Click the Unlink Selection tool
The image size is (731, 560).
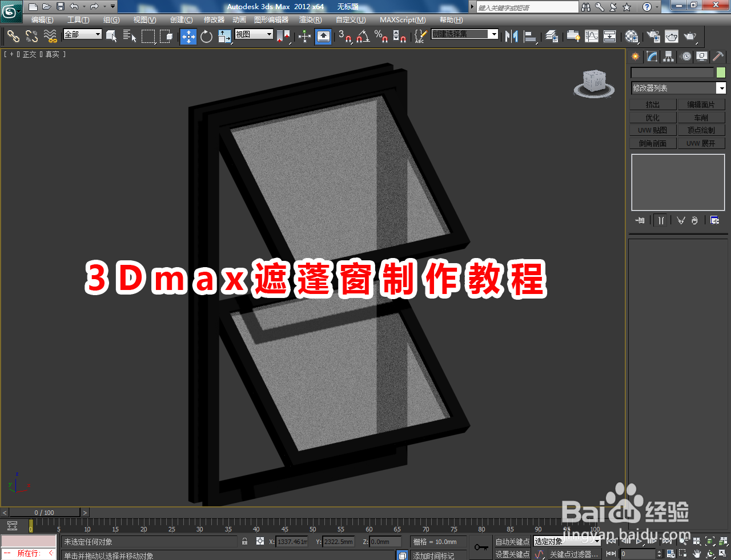click(31, 36)
